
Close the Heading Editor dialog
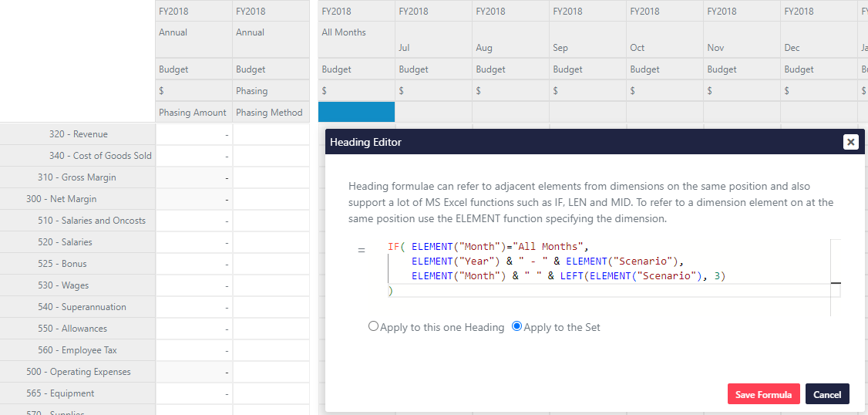click(850, 142)
